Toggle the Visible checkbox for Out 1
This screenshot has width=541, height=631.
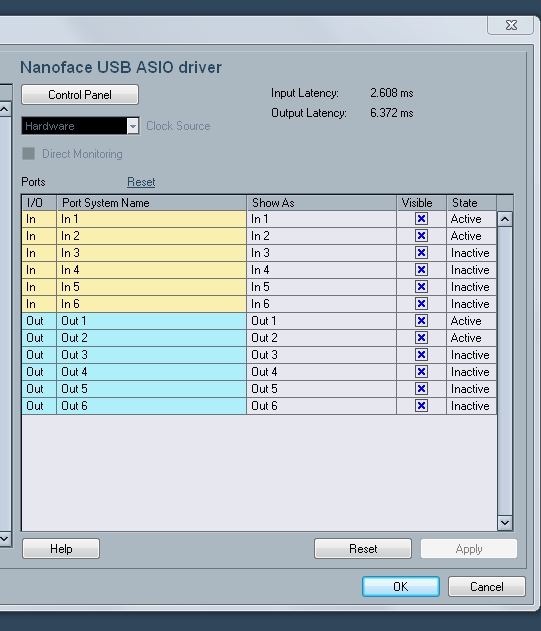coord(421,321)
